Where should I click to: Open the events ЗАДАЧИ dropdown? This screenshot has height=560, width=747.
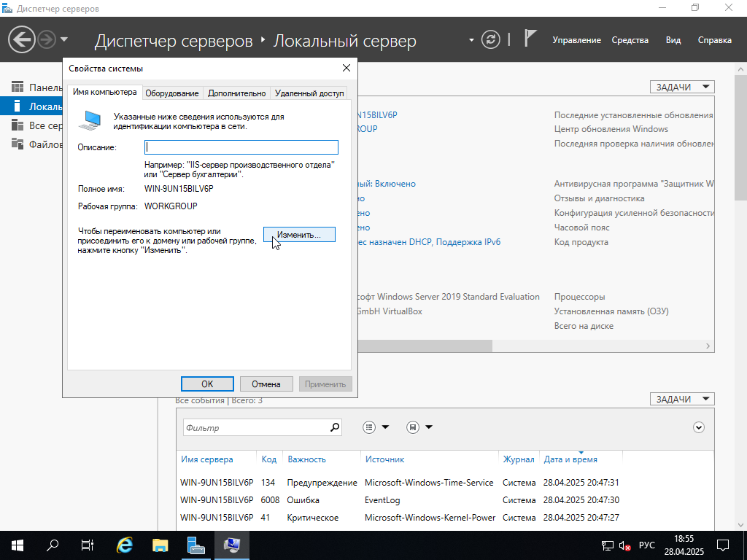[682, 399]
